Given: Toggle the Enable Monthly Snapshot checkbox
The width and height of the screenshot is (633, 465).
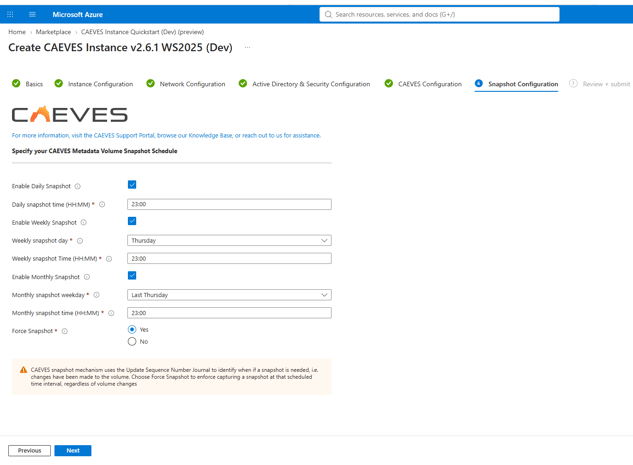Looking at the screenshot, I should tap(132, 276).
